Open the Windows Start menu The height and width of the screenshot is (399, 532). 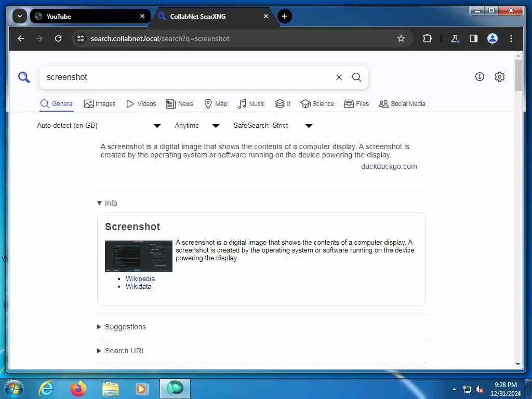pyautogui.click(x=14, y=389)
